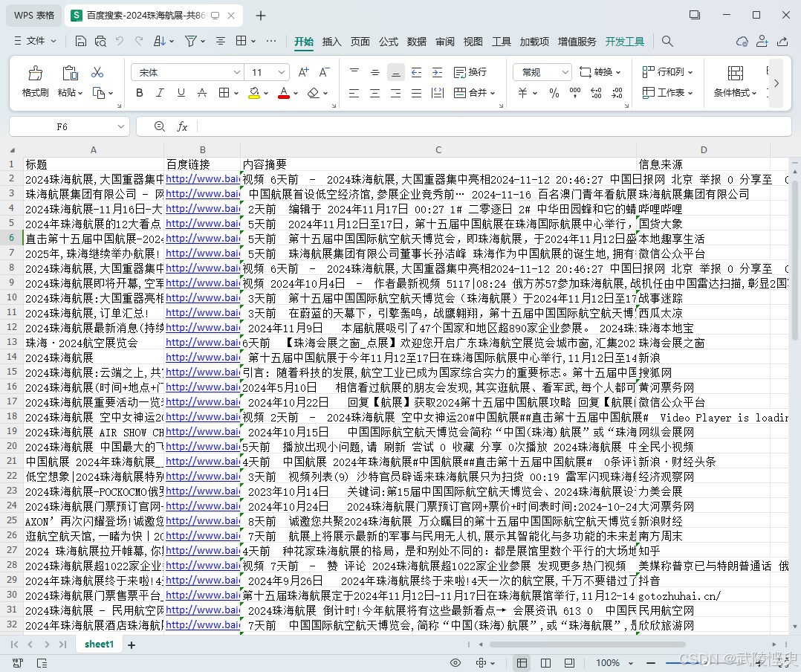Apply the percent style icon
The image size is (801, 672).
pos(554,93)
